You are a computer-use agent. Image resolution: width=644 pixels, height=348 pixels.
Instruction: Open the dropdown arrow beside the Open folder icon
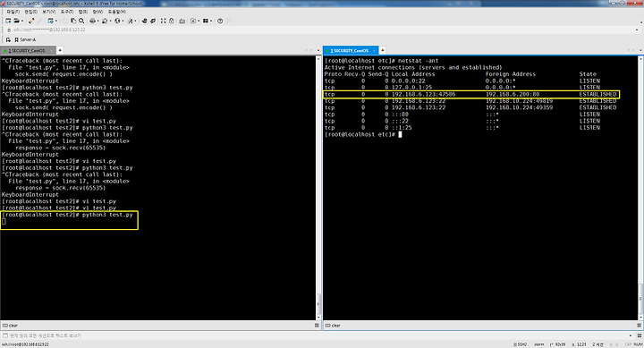coord(21,21)
